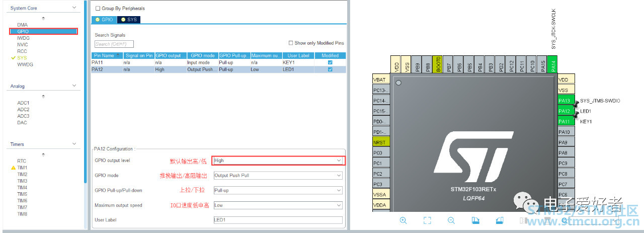644x233 pixels.
Task: Select ADC1 in Analog list
Action: (23, 103)
